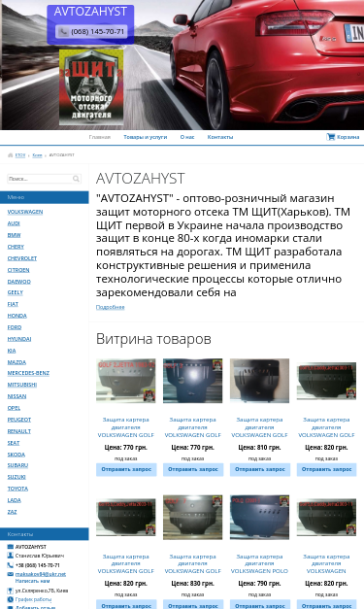Viewport: 364px width, 609px height.
Task: Open the Главная menu item
Action: pos(100,137)
